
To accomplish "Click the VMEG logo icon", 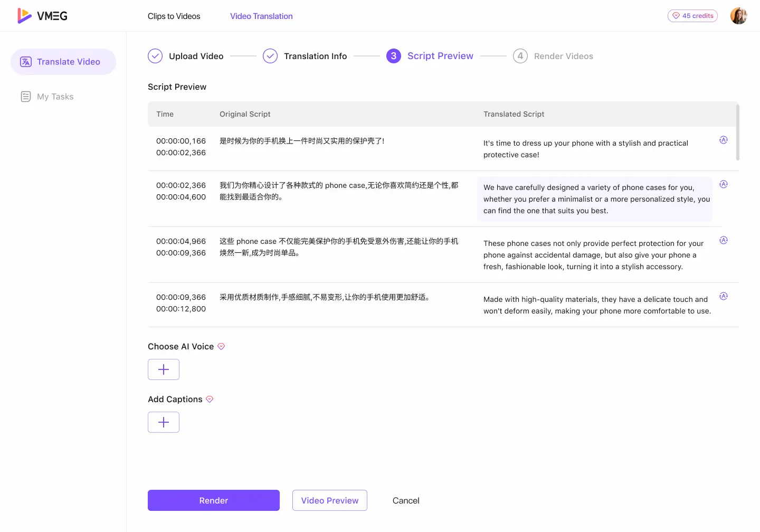I will coord(23,15).
